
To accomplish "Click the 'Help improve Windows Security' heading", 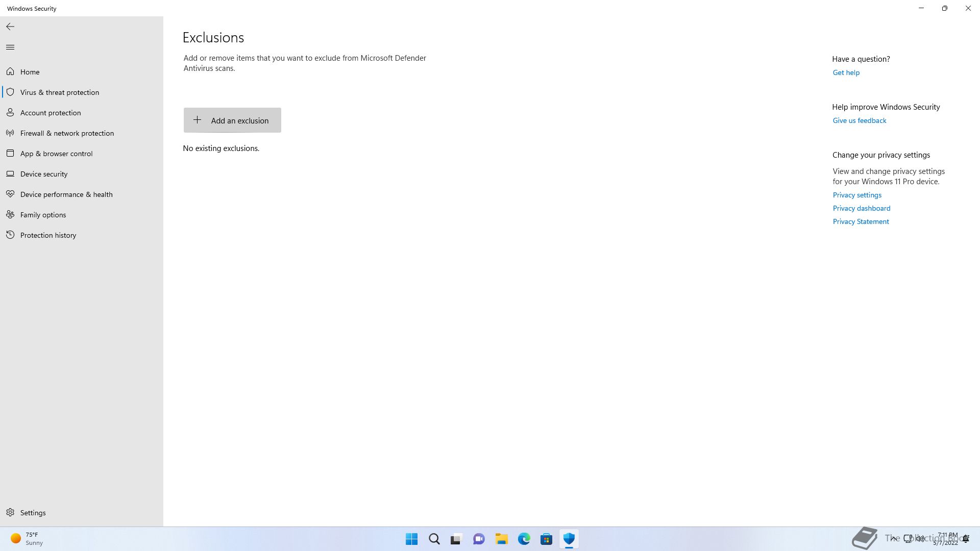I will click(x=886, y=107).
